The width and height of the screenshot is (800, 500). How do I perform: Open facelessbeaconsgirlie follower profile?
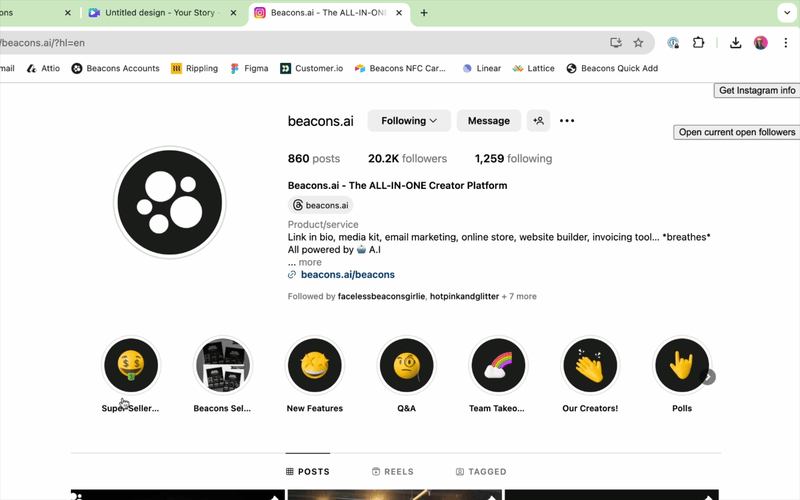point(381,296)
